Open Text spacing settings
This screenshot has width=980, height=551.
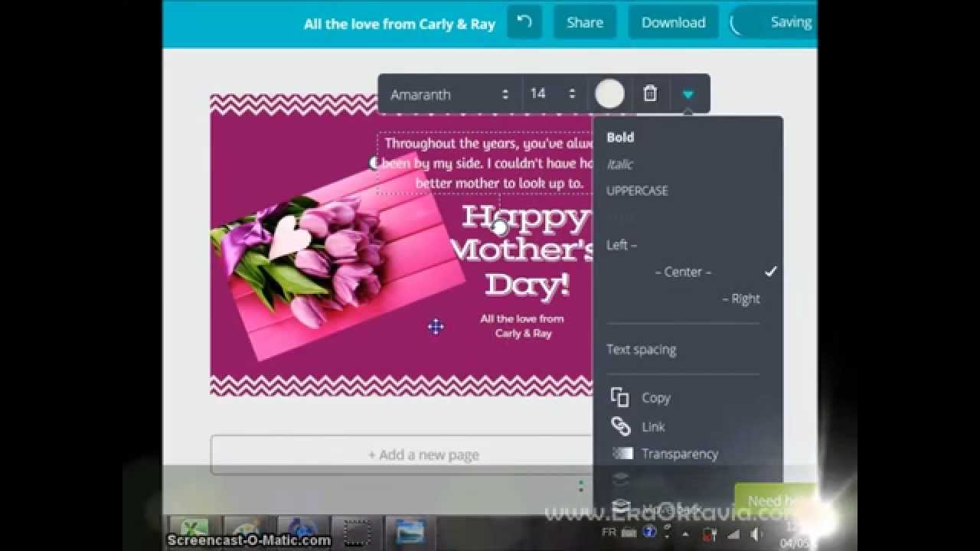click(x=641, y=349)
